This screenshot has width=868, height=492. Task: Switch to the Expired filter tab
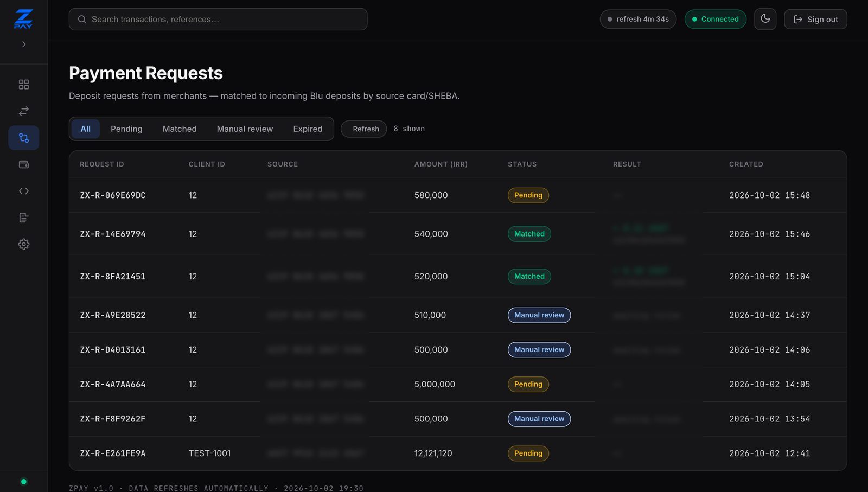click(308, 129)
